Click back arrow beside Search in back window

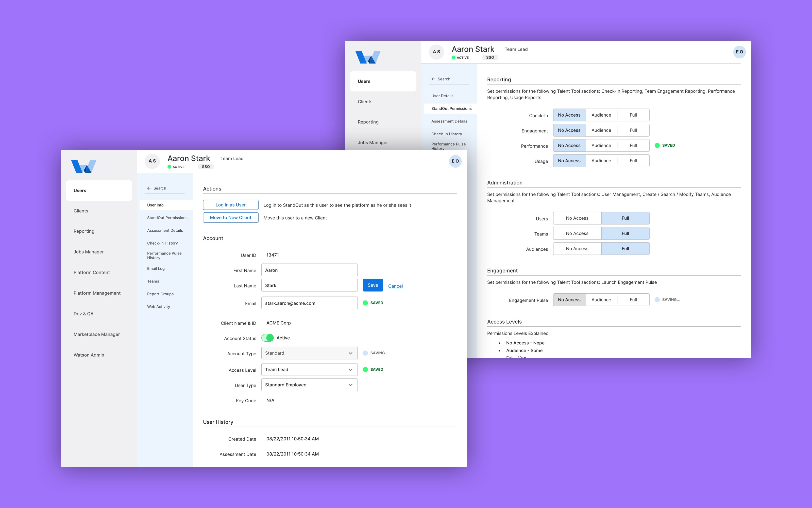[x=433, y=79]
